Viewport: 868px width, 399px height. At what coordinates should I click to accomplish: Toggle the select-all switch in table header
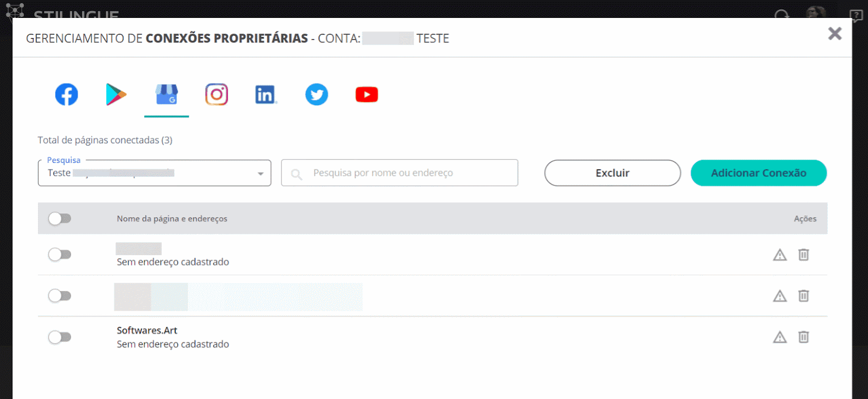pyautogui.click(x=60, y=218)
